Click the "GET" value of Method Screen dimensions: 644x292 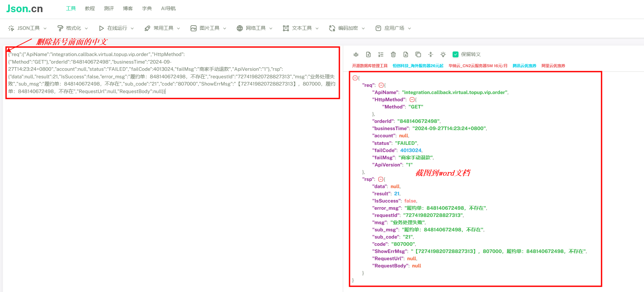416,107
